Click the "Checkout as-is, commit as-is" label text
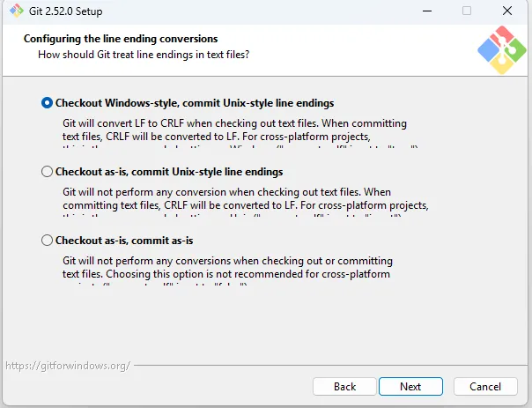Viewport: 532px width, 408px height. coord(124,241)
